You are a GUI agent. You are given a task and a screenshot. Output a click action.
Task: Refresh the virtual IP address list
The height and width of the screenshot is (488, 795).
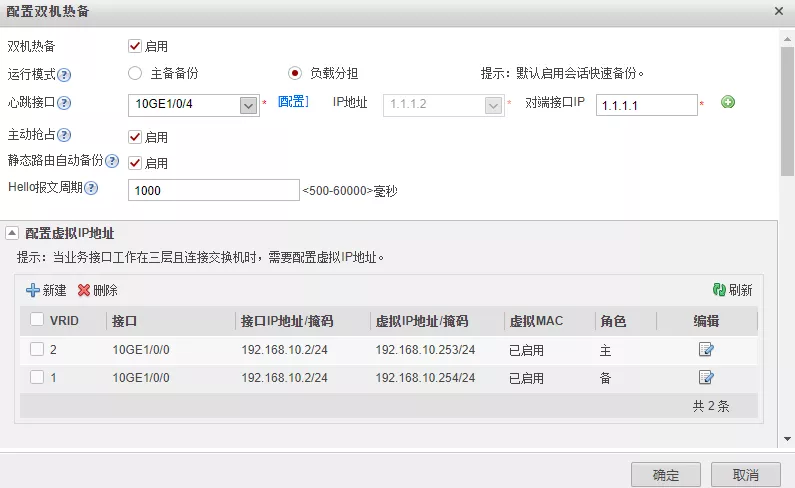tap(732, 290)
